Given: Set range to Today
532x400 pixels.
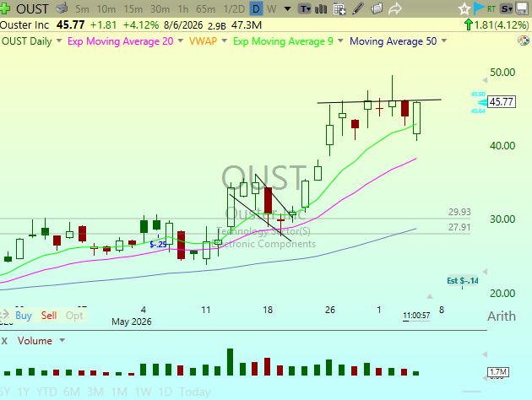Looking at the screenshot, I should pos(195,392).
